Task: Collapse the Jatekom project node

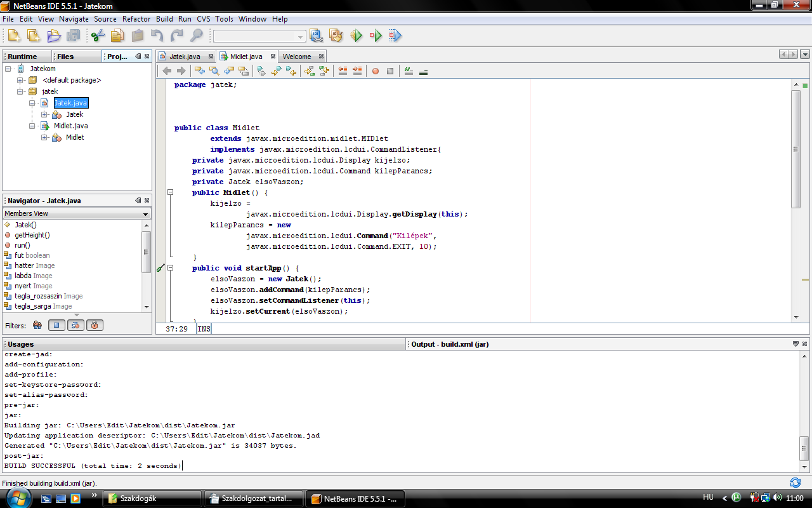Action: (9, 69)
